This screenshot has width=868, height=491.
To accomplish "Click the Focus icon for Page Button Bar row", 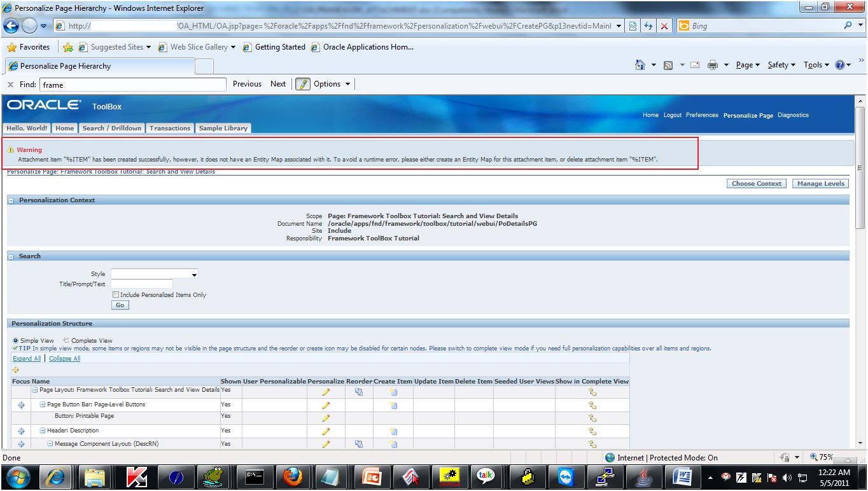I will 21,405.
